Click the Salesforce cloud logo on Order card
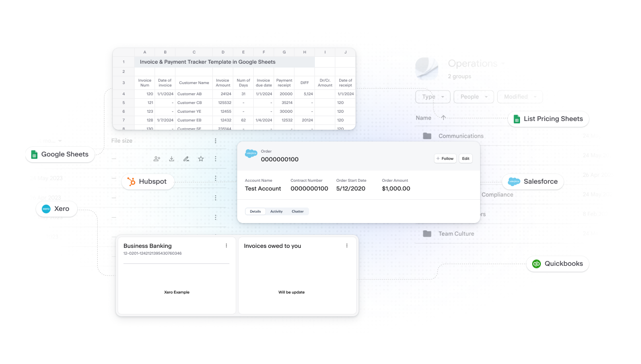 (x=251, y=154)
